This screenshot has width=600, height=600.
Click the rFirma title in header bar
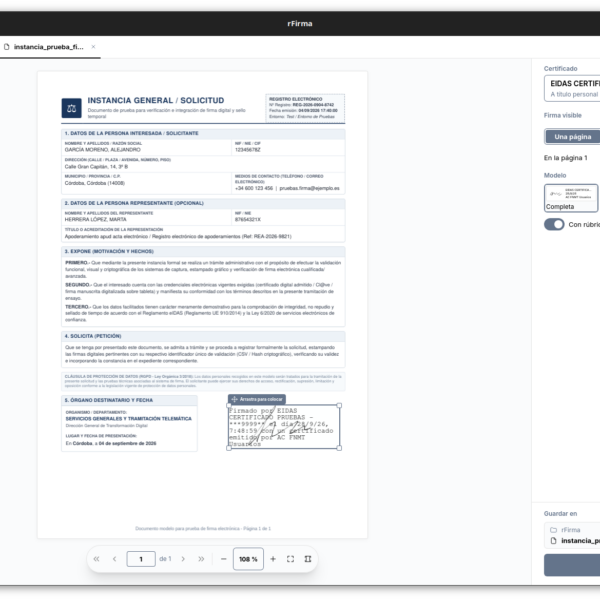click(300, 24)
